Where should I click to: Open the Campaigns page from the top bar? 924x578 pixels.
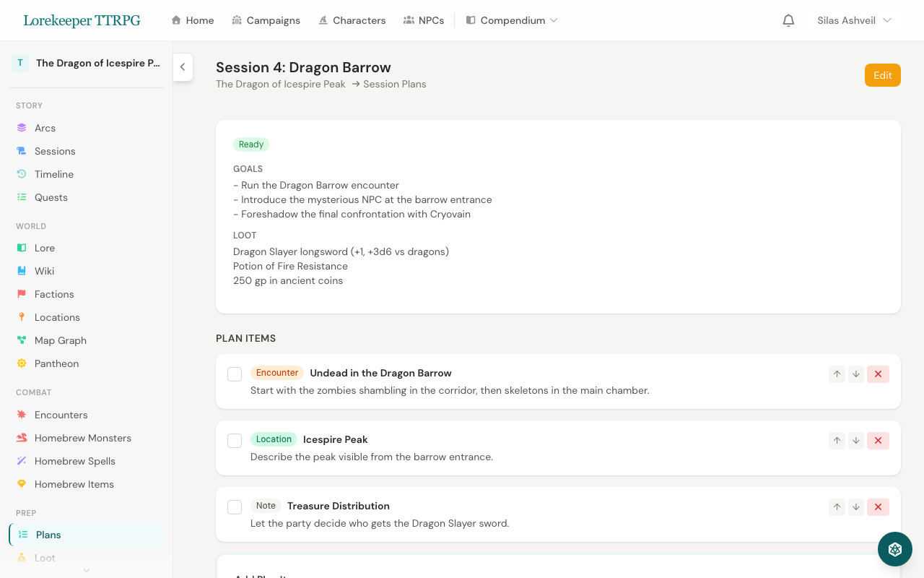(266, 20)
